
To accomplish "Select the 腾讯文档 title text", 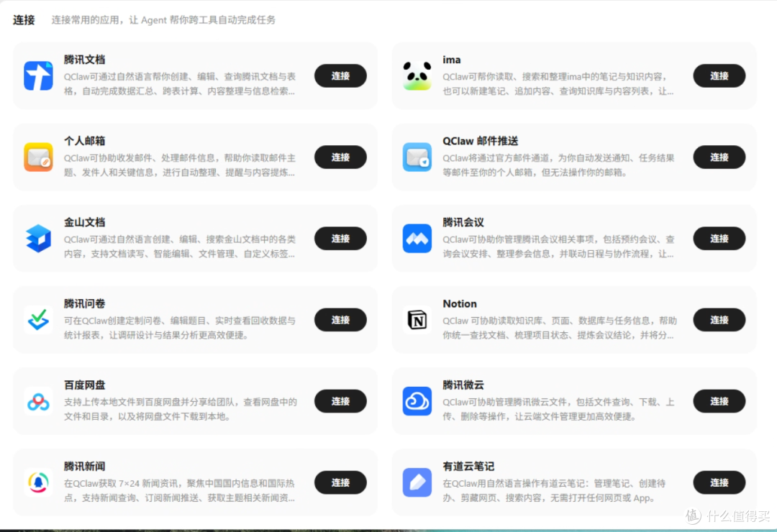I will click(x=84, y=60).
